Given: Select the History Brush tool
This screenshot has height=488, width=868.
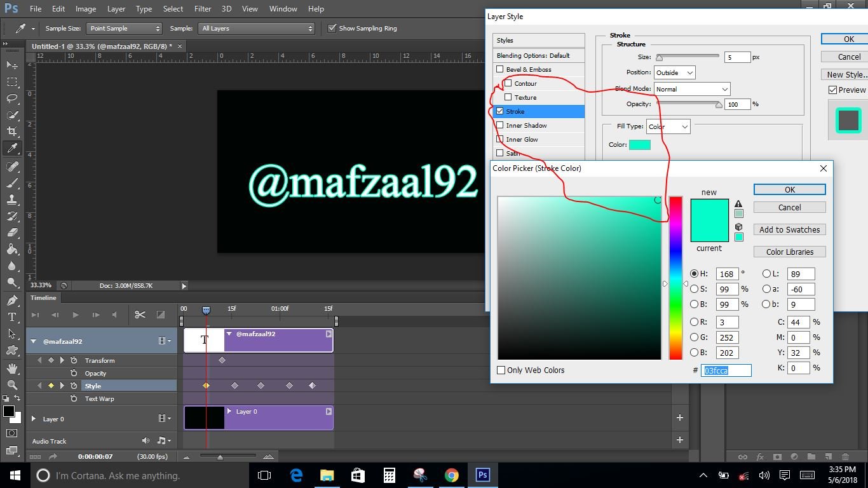Looking at the screenshot, I should pyautogui.click(x=12, y=215).
